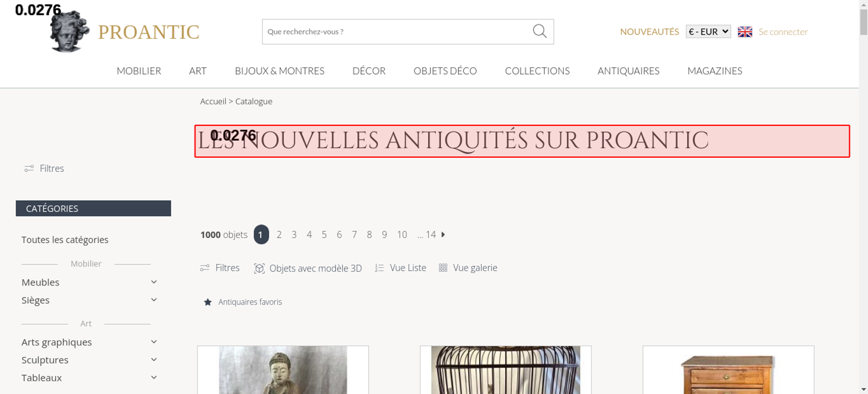Image resolution: width=868 pixels, height=394 pixels.
Task: Click the Antiquaires favoris star
Action: [208, 302]
